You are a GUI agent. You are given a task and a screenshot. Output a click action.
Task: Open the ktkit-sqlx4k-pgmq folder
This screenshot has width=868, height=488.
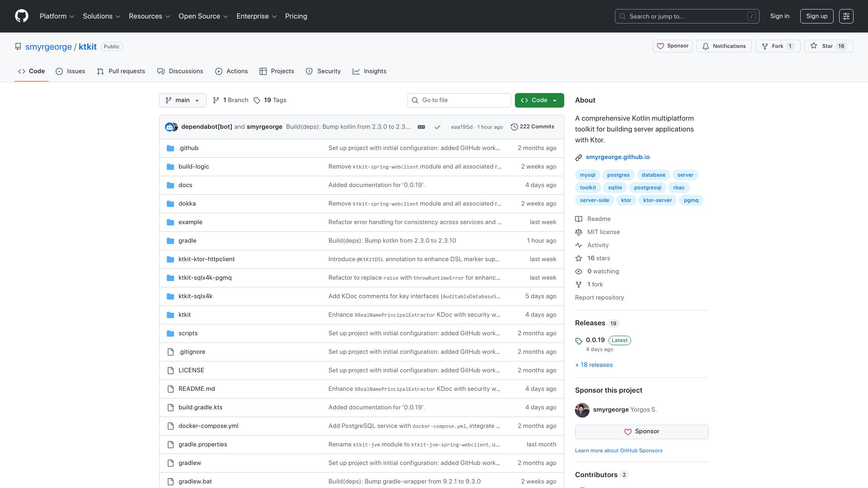point(205,278)
